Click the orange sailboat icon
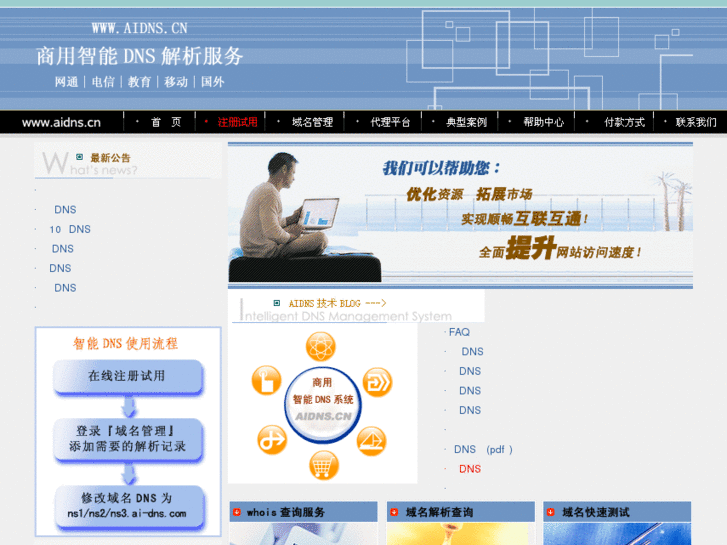 point(371,441)
